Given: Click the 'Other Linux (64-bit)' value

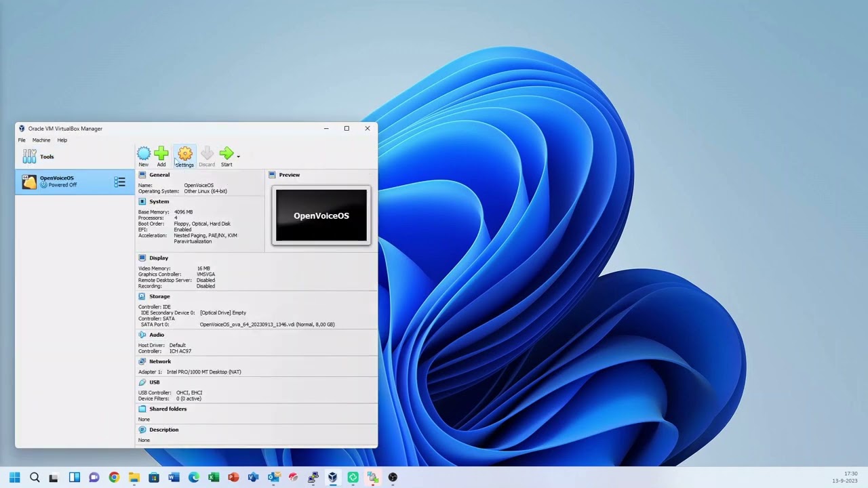Looking at the screenshot, I should click(205, 191).
